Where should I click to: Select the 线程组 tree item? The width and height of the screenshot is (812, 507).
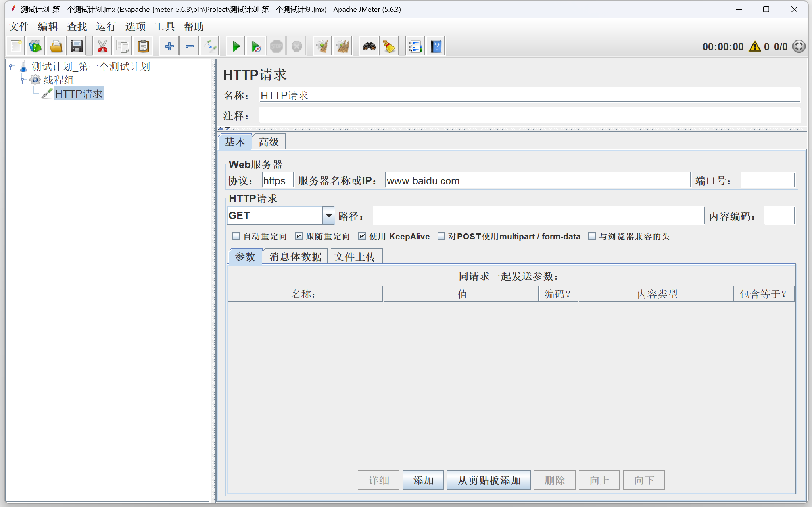pyautogui.click(x=59, y=80)
